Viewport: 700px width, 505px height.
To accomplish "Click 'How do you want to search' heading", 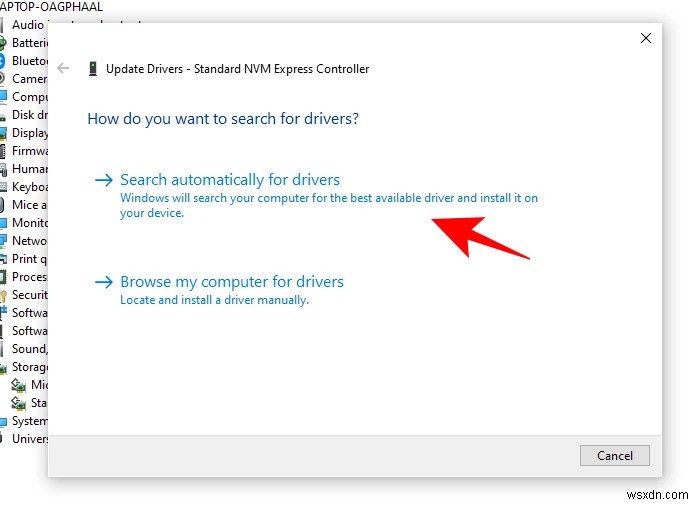I will [x=223, y=119].
